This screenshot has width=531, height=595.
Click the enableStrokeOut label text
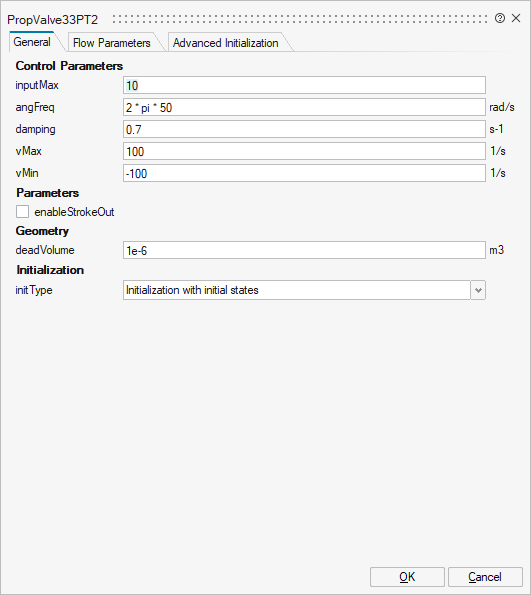[x=74, y=212]
